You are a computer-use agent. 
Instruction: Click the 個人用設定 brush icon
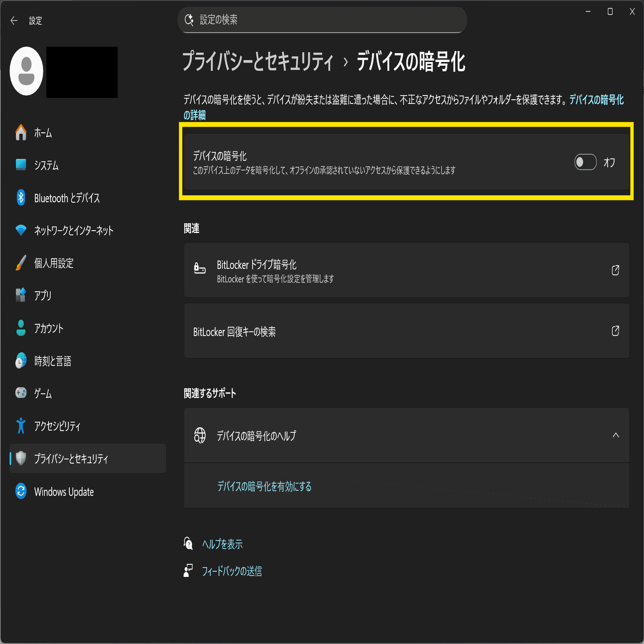click(x=21, y=263)
